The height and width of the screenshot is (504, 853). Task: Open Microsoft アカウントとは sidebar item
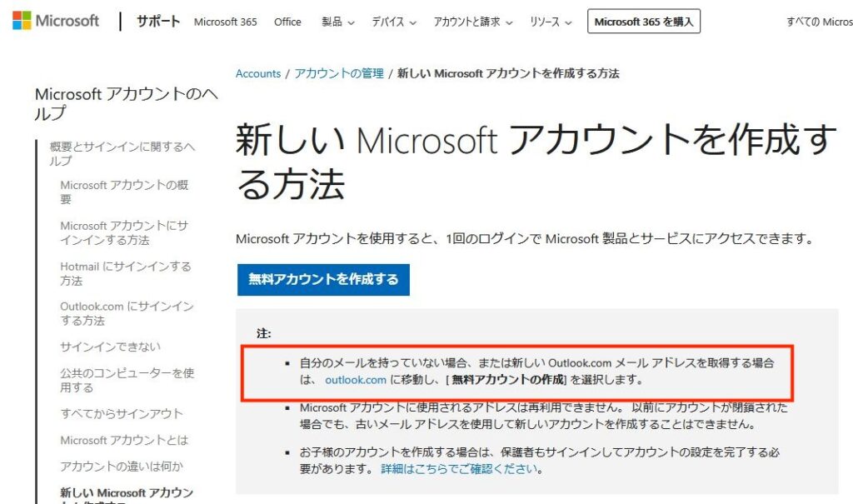click(124, 440)
